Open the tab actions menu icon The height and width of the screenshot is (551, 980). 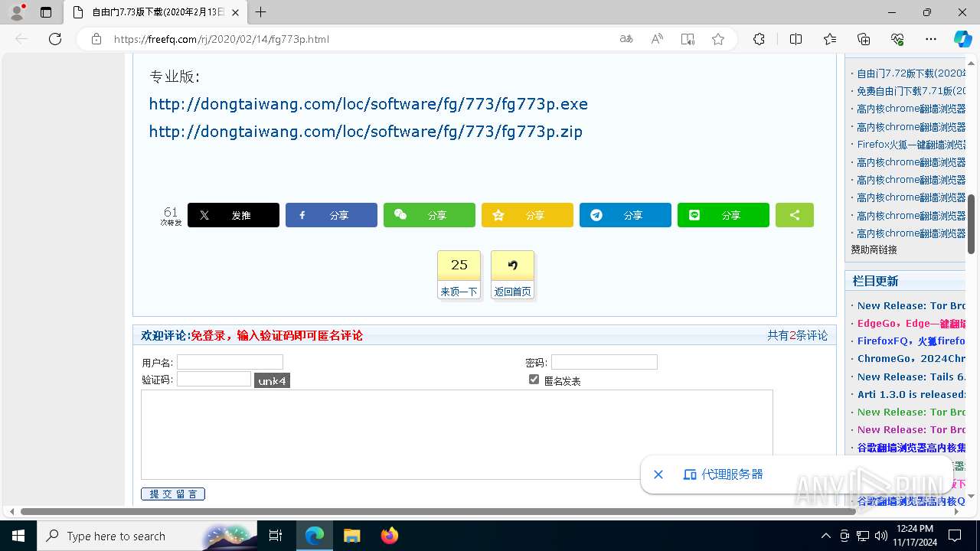coord(46,12)
